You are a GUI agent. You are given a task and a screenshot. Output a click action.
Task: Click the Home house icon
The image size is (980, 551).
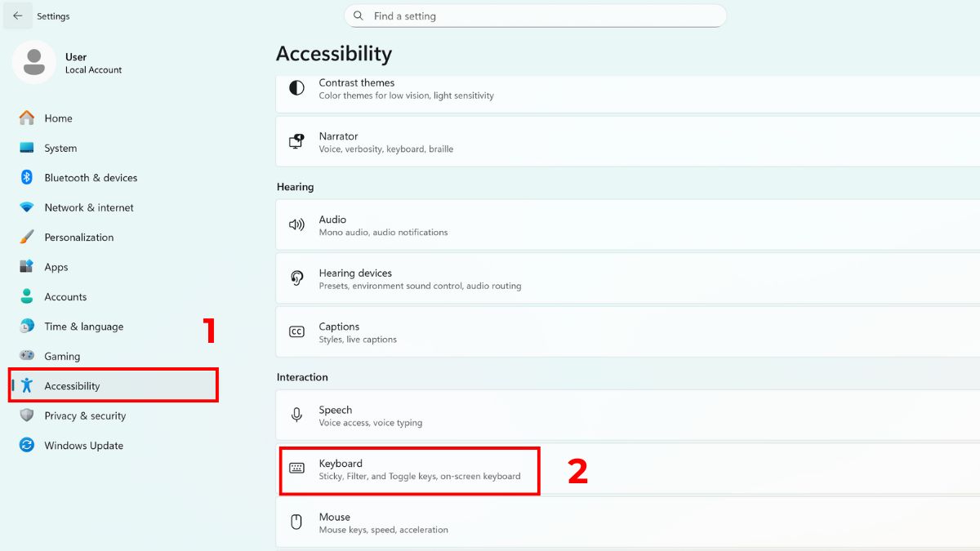24,118
